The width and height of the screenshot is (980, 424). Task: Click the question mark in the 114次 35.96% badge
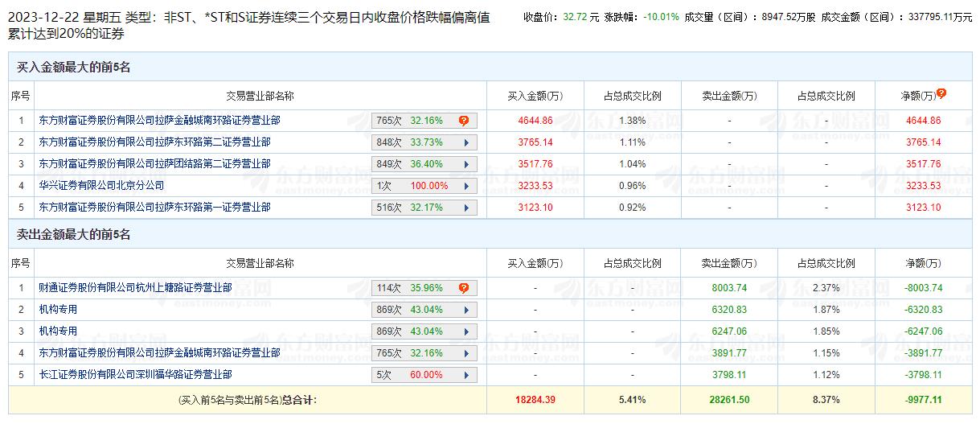click(464, 288)
